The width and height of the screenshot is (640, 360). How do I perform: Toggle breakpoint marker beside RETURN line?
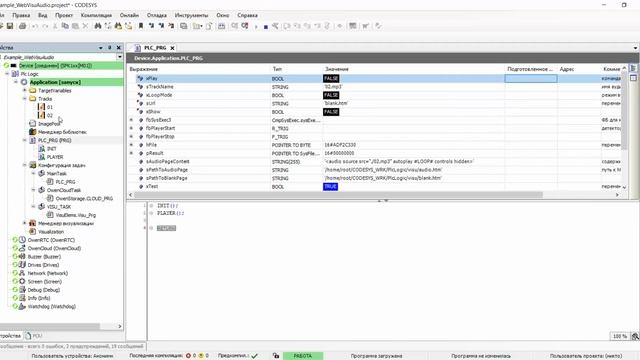pyautogui.click(x=151, y=228)
